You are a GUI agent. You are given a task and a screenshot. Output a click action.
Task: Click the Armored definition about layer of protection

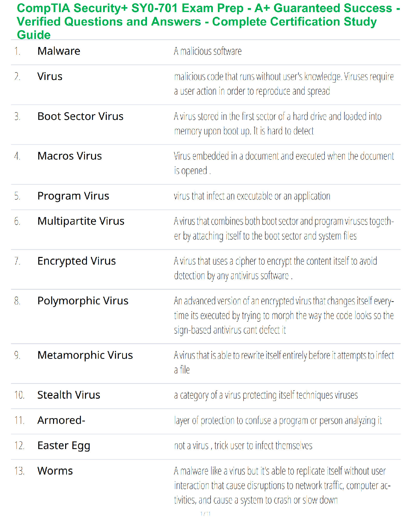pyautogui.click(x=278, y=420)
